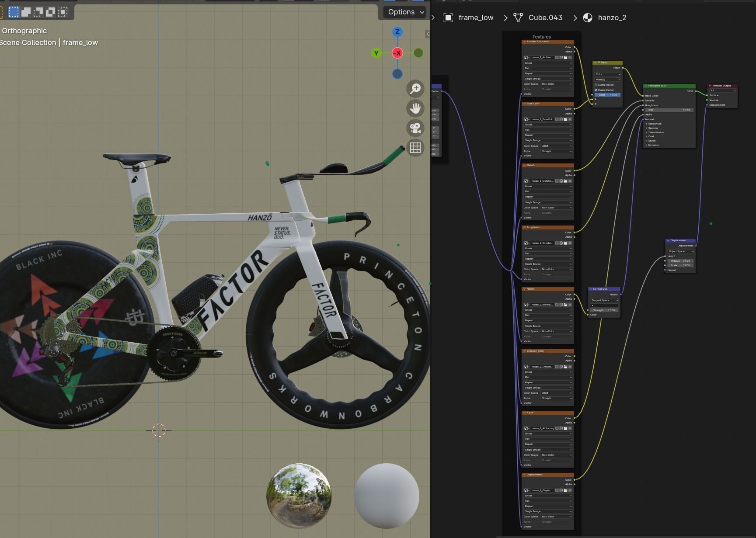Open image folder in Ambient Occlusion node

tap(565, 57)
